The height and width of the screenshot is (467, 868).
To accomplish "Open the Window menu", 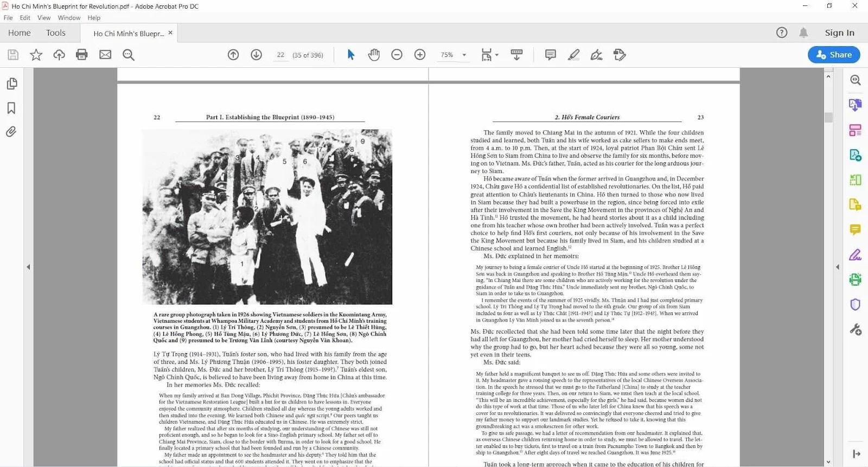I will tap(69, 17).
